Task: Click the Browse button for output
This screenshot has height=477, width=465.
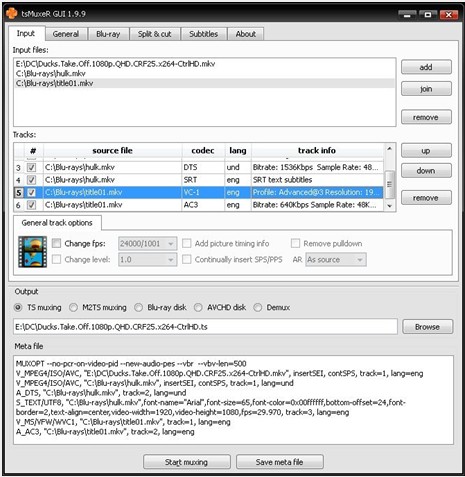Action: [427, 327]
